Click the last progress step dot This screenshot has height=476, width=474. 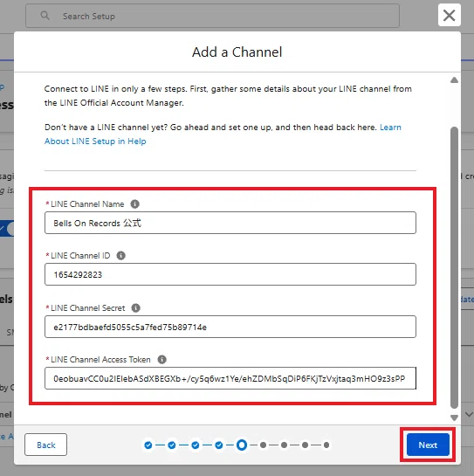click(326, 445)
